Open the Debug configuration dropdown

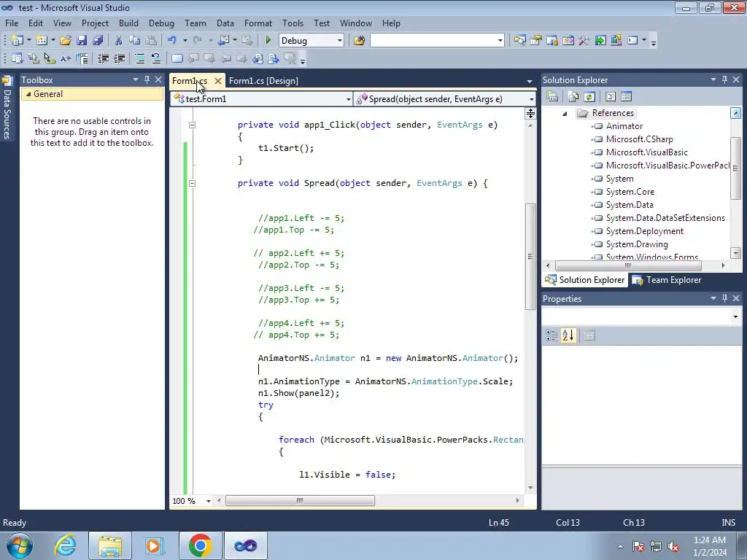pos(340,41)
